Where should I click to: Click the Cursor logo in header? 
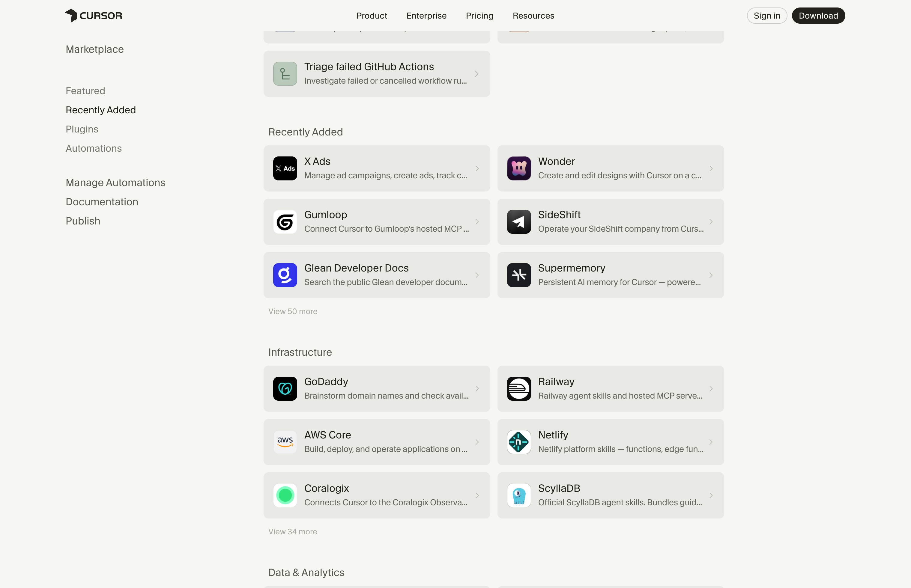click(94, 16)
